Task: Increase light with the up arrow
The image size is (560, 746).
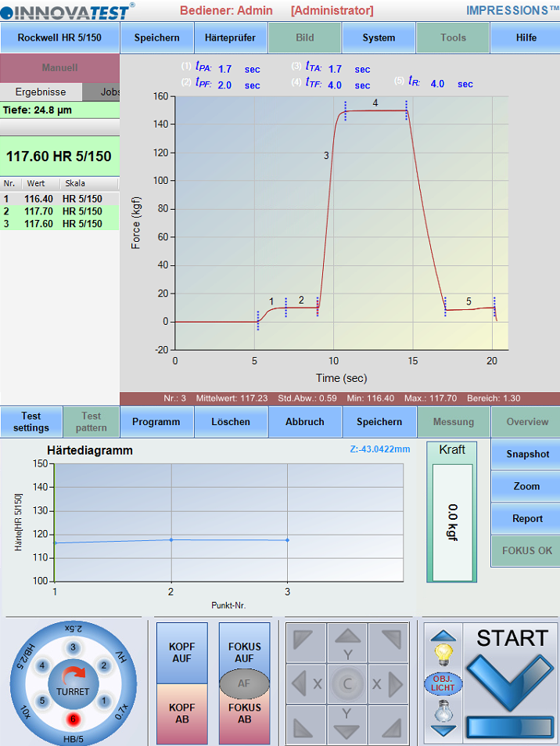Action: (443, 635)
